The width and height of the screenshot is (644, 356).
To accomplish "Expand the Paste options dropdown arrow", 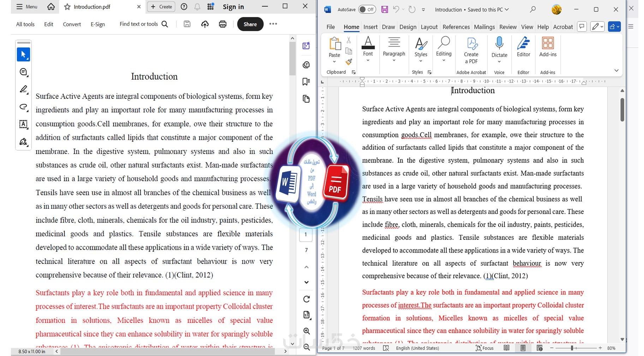I will 334,62.
